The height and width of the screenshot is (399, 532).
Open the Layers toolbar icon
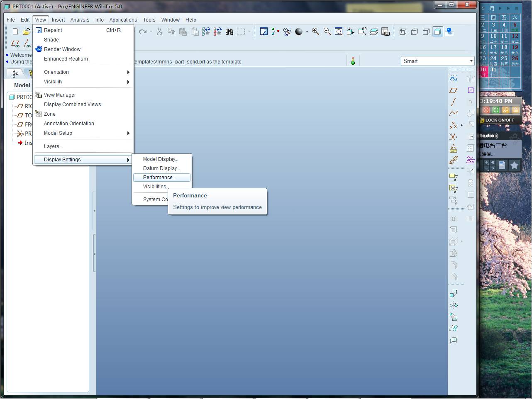coord(373,32)
